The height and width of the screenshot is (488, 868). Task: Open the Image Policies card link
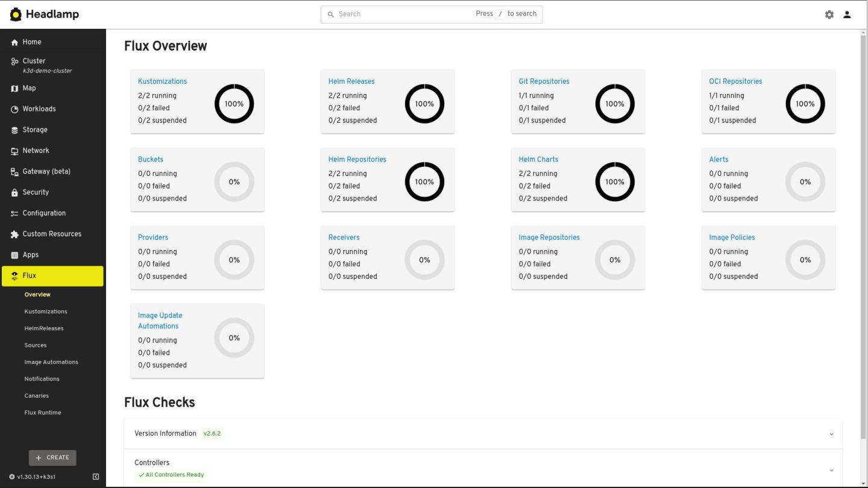[x=732, y=237]
